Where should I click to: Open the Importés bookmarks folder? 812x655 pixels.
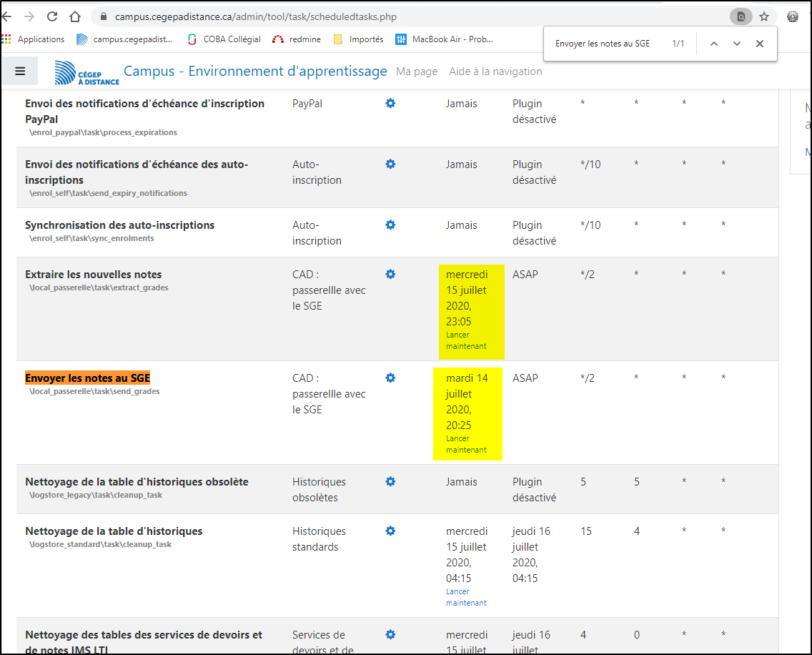[359, 39]
